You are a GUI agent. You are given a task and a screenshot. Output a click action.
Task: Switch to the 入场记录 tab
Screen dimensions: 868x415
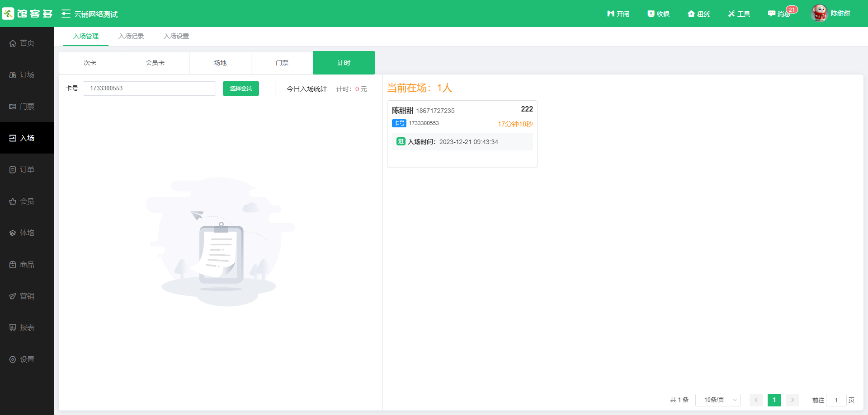pos(131,37)
